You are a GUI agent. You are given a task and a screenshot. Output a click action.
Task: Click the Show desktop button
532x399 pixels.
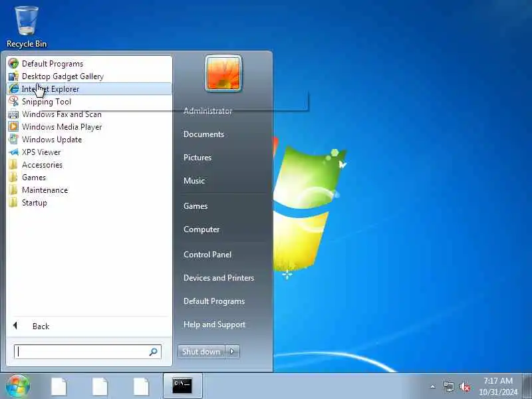[x=527, y=386]
